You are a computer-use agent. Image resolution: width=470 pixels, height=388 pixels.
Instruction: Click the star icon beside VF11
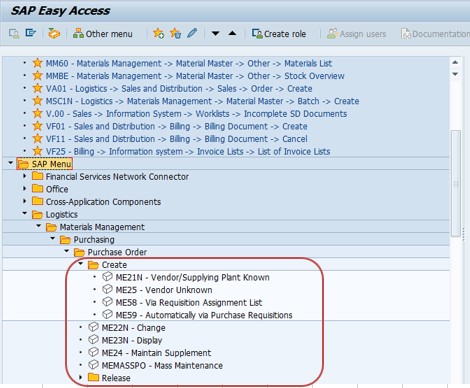point(37,139)
